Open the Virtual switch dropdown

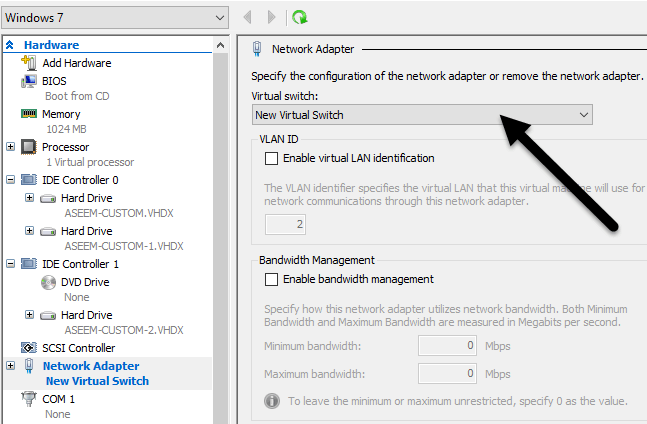tap(422, 115)
